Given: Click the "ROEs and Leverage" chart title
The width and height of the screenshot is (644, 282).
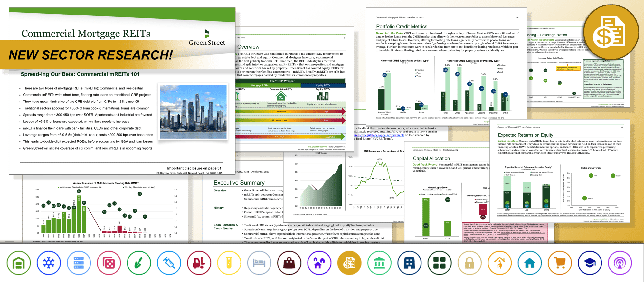Looking at the screenshot, I should point(591,168).
